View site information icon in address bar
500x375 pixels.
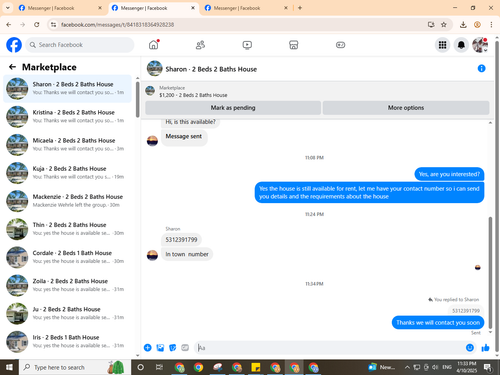pos(53,25)
